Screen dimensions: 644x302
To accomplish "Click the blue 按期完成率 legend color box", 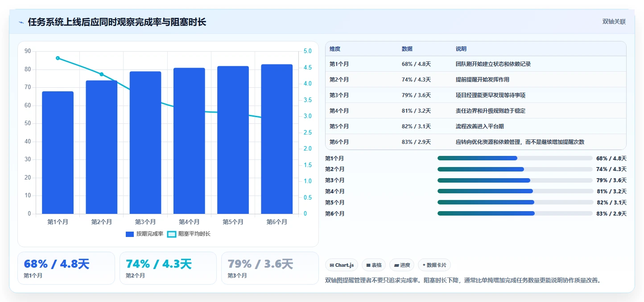I will pyautogui.click(x=130, y=234).
